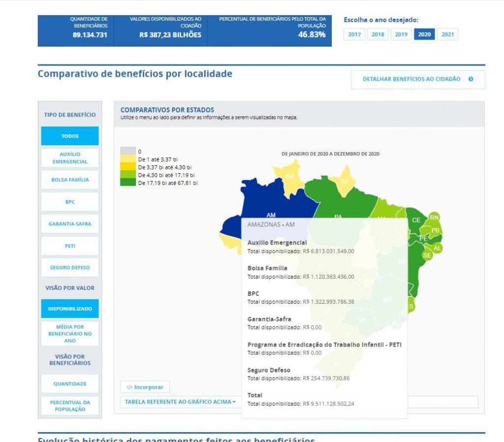Image resolution: width=504 pixels, height=442 pixels.
Task: Click arrow icon in Detalhar Benefícios button
Action: point(471,79)
